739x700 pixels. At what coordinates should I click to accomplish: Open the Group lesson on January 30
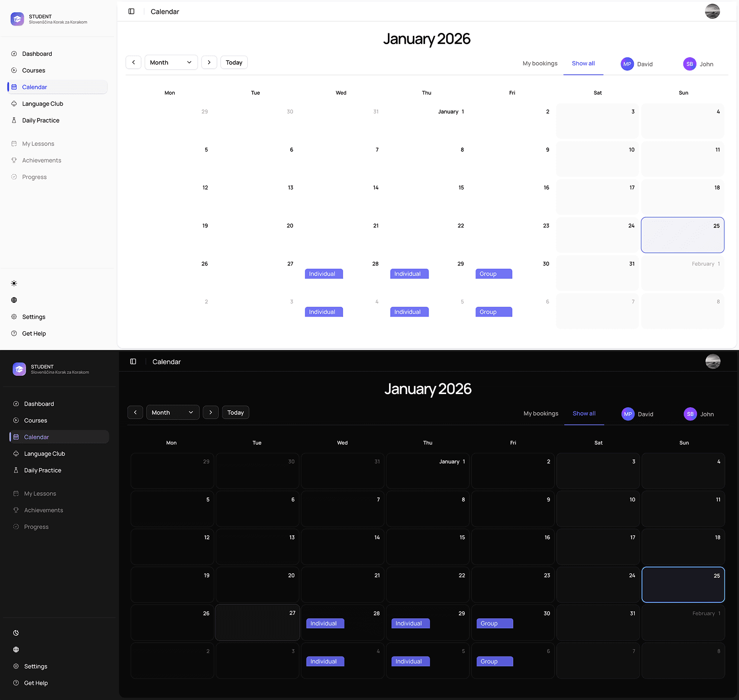493,274
